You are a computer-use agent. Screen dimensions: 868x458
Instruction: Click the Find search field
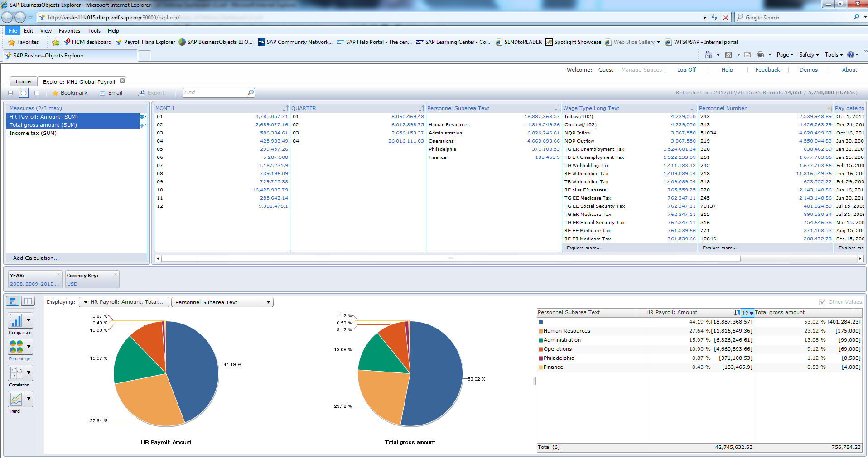coord(215,92)
